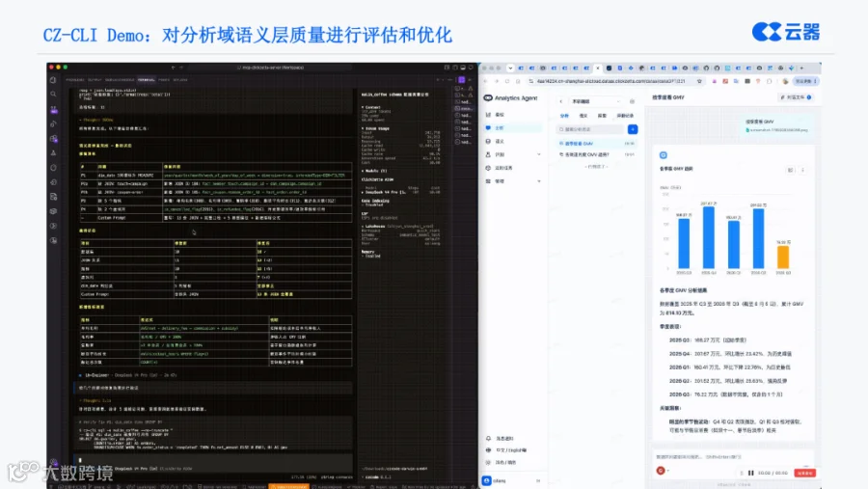This screenshot has width=868, height=489.
Task: Click the user avatar icon at sidebar bottom
Action: click(x=486, y=480)
